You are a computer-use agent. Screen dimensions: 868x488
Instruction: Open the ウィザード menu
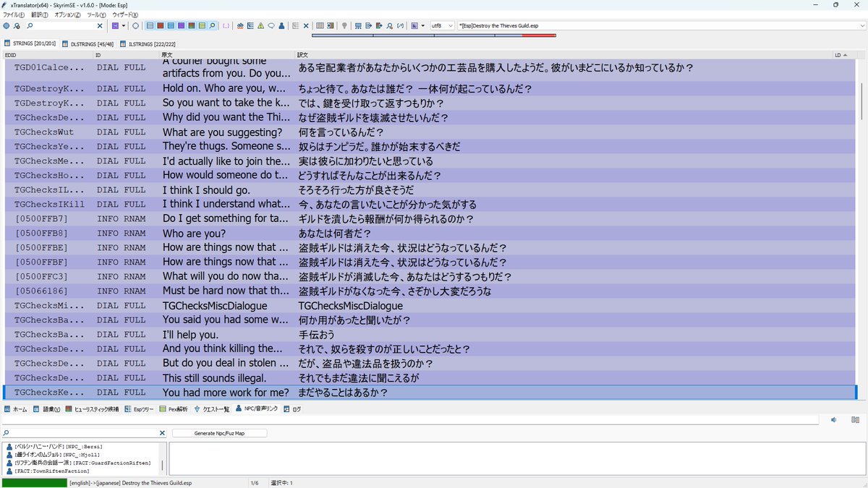click(x=124, y=14)
